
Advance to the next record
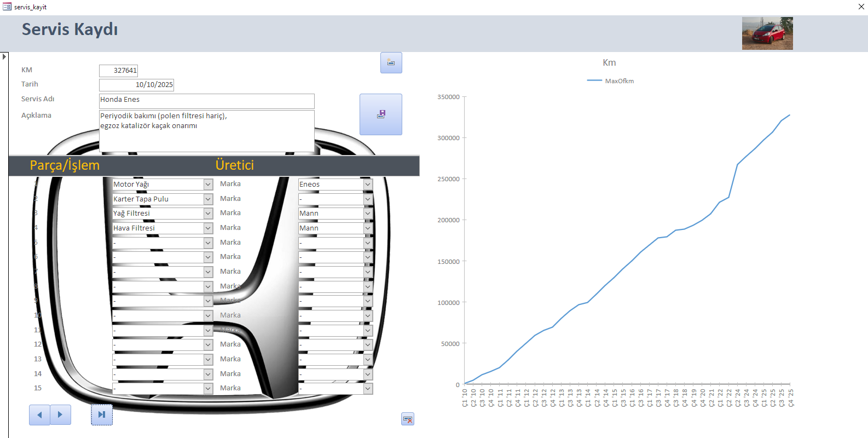coord(60,415)
